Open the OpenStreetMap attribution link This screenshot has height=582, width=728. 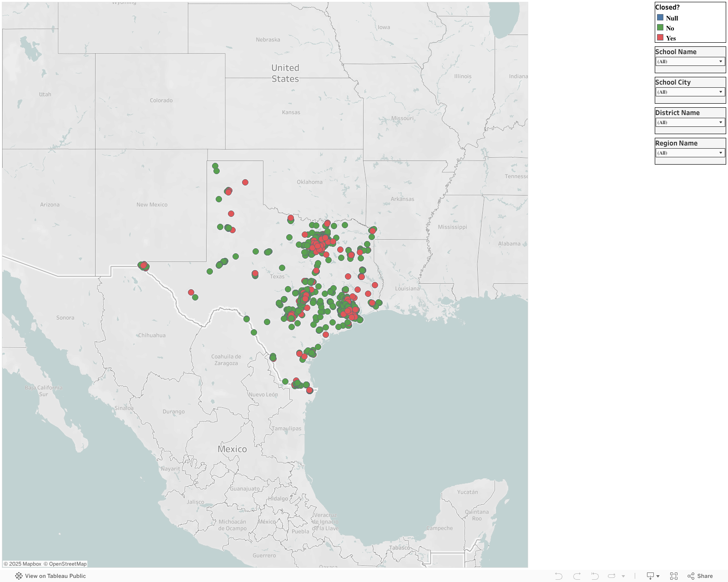[x=67, y=564]
